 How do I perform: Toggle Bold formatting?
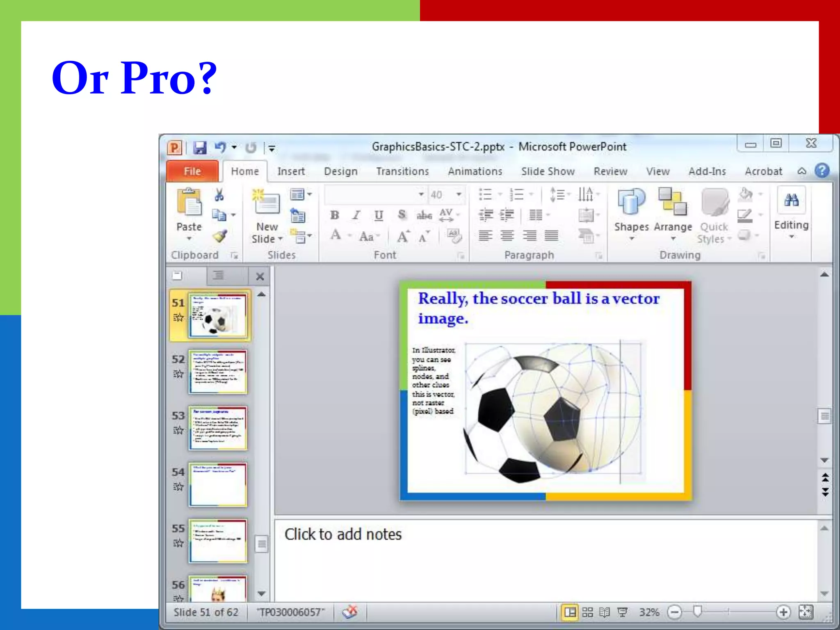tap(335, 215)
